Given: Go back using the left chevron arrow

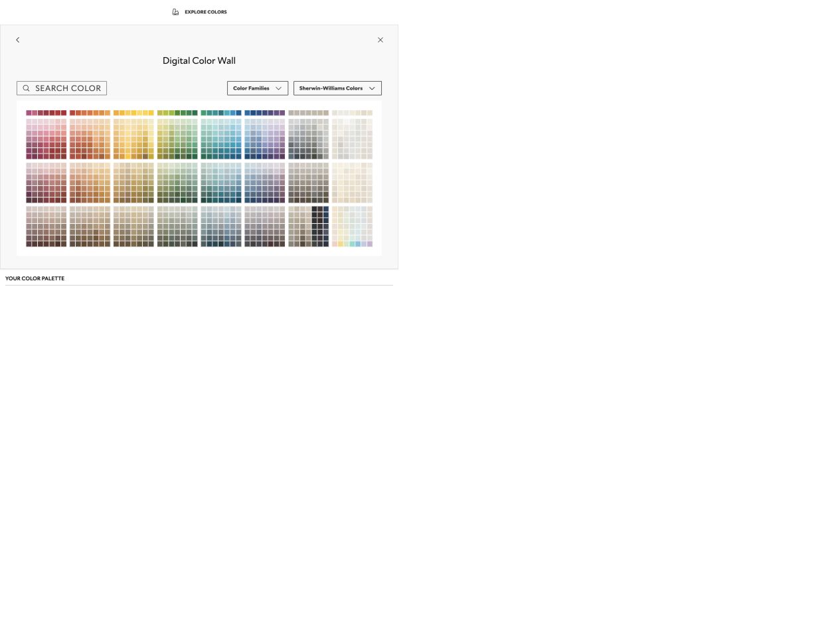Looking at the screenshot, I should pyautogui.click(x=18, y=40).
